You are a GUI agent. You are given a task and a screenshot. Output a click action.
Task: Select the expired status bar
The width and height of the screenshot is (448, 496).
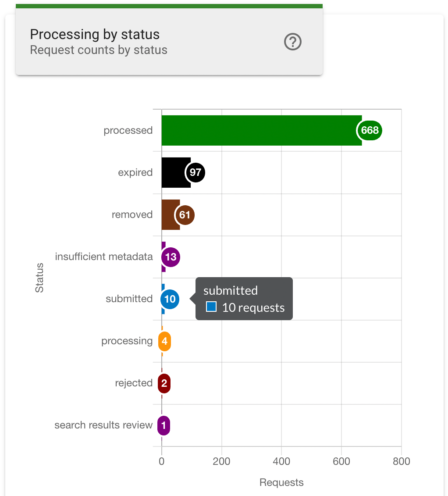[x=173, y=172]
